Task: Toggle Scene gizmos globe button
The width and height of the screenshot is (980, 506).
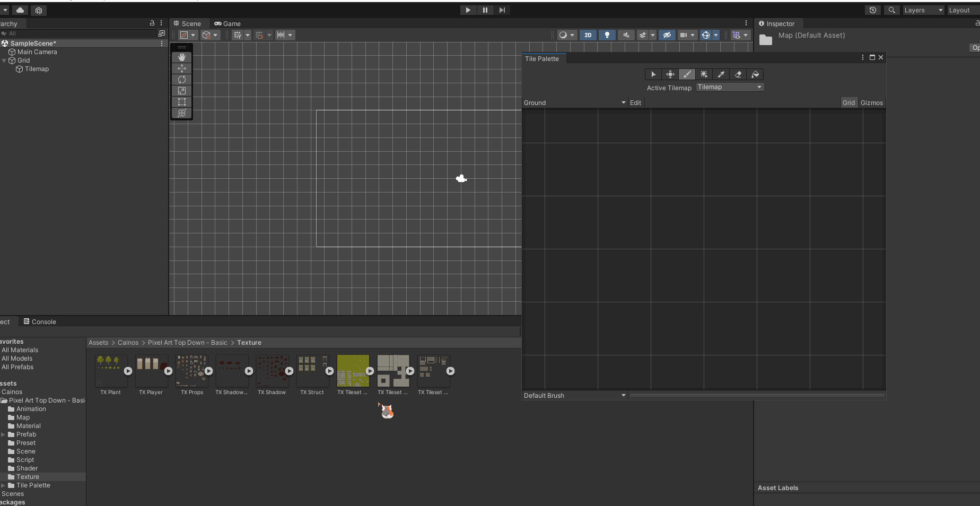Action: 706,35
